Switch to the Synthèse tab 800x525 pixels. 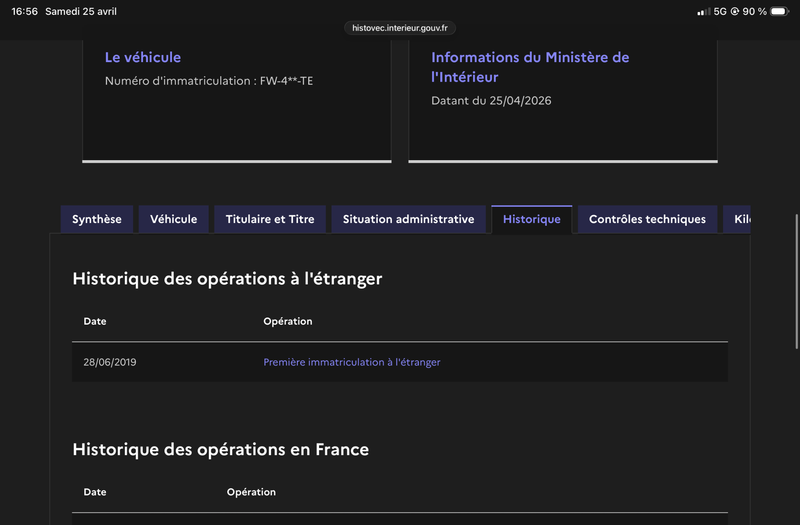point(97,219)
